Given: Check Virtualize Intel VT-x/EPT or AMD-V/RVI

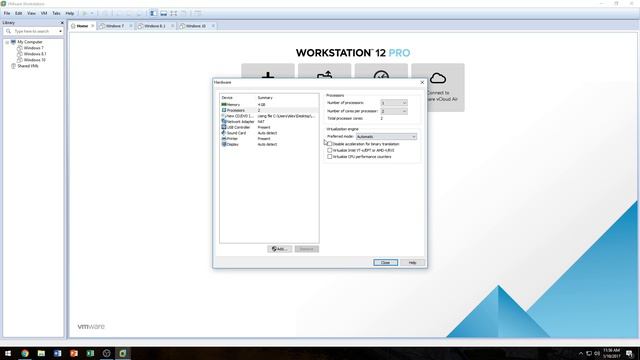Looking at the screenshot, I should click(330, 150).
